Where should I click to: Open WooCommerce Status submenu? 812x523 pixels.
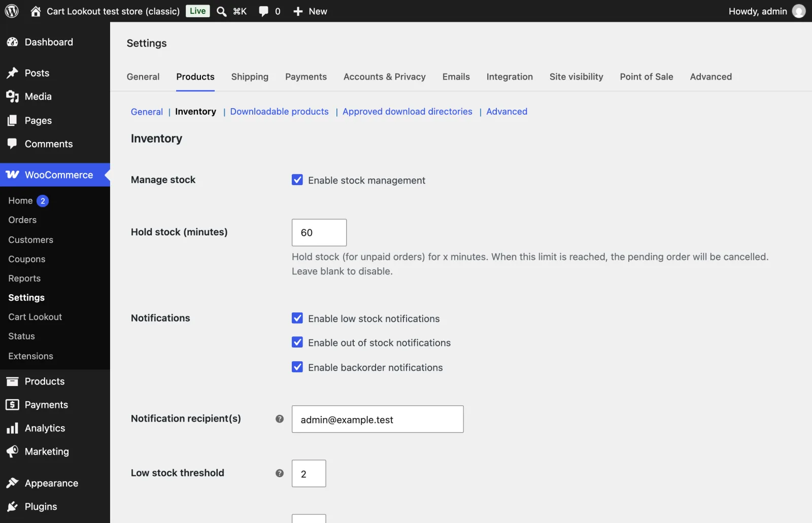click(x=21, y=336)
